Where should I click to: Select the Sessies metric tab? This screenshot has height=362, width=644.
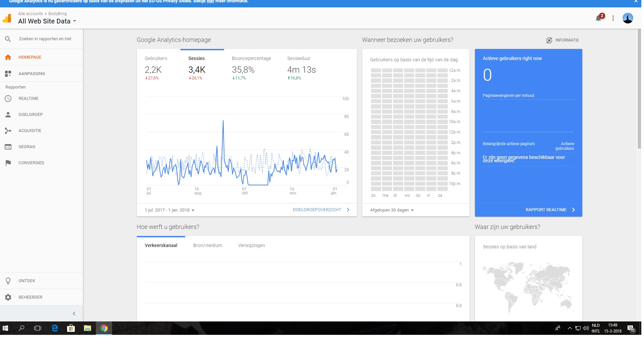(x=202, y=68)
